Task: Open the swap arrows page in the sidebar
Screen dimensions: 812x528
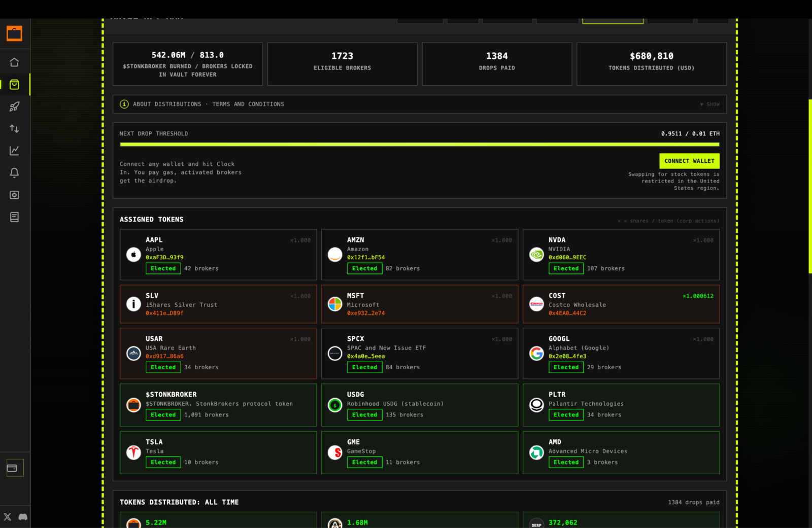Action: (x=14, y=129)
